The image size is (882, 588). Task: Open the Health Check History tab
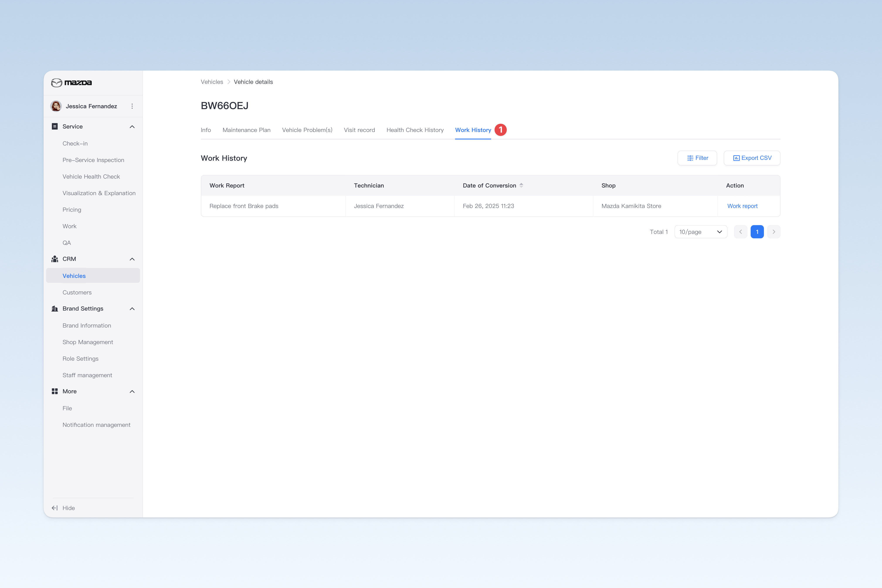coord(415,130)
